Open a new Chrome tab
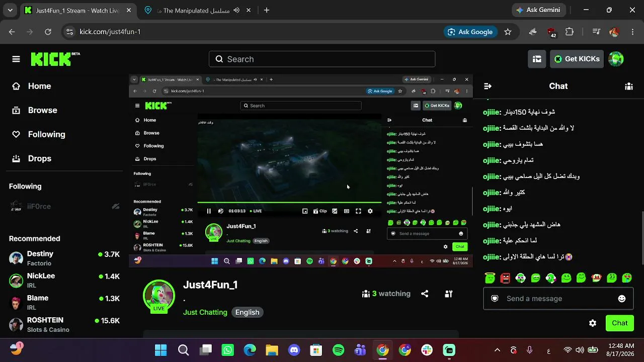The image size is (644, 362). point(267,10)
